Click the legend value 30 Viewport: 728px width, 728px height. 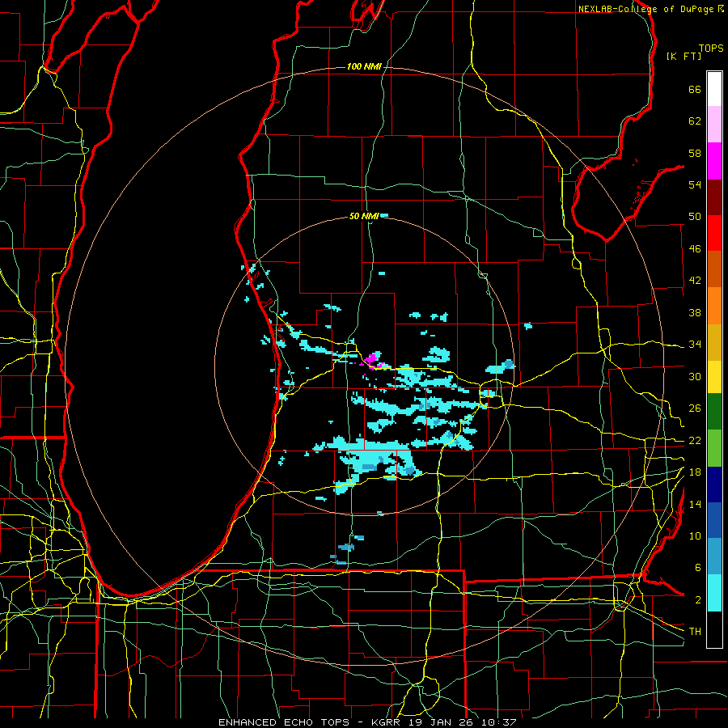(695, 376)
